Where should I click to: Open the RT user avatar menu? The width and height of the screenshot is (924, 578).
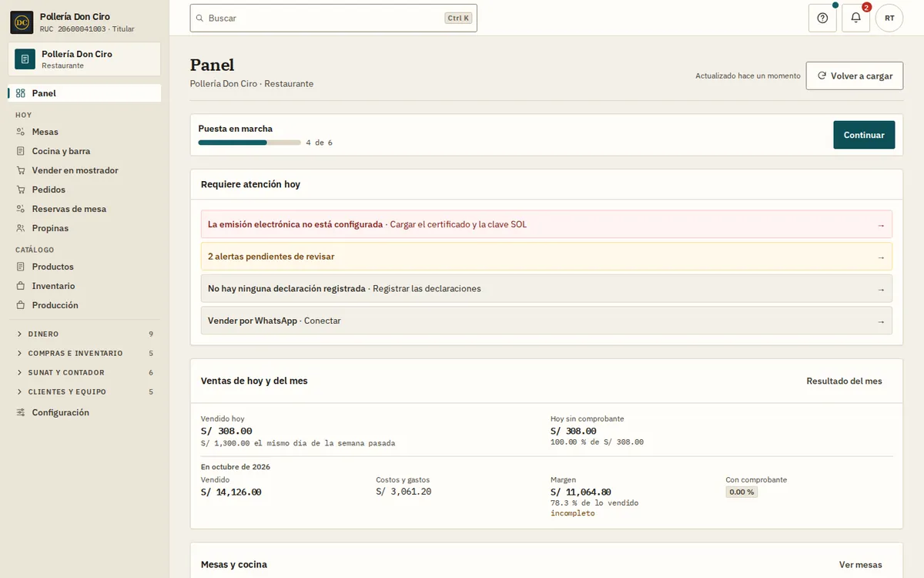(889, 18)
